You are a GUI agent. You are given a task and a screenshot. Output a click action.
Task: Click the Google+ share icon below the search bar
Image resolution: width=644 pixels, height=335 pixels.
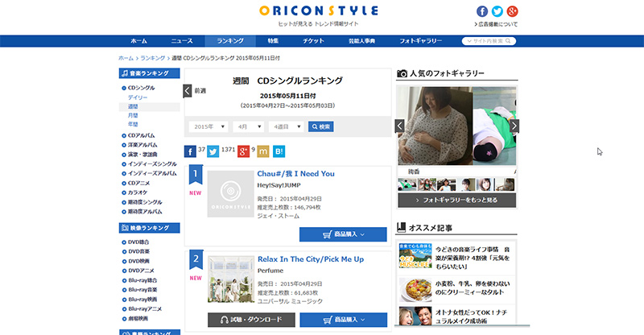click(x=243, y=151)
